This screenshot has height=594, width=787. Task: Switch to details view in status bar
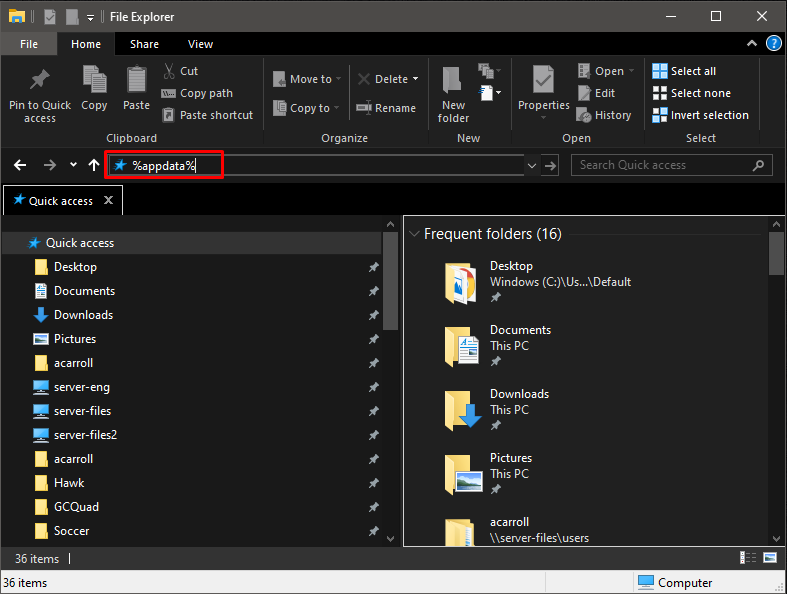pos(749,558)
